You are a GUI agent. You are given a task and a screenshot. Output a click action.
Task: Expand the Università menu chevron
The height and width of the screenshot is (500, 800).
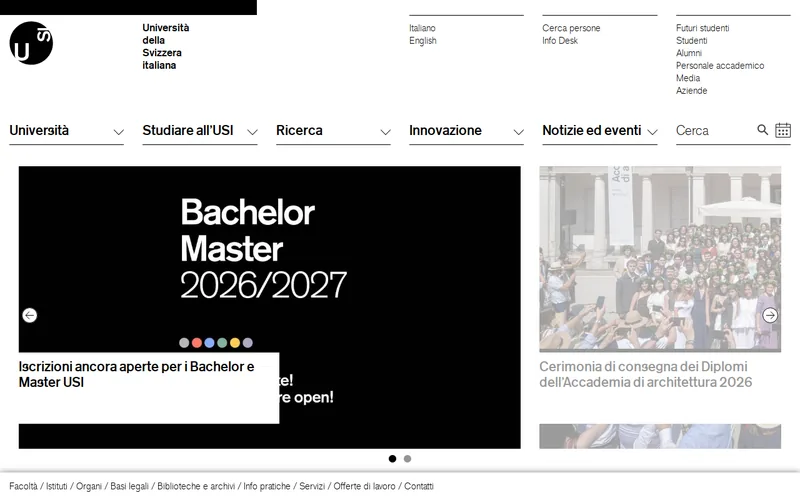[x=118, y=132]
